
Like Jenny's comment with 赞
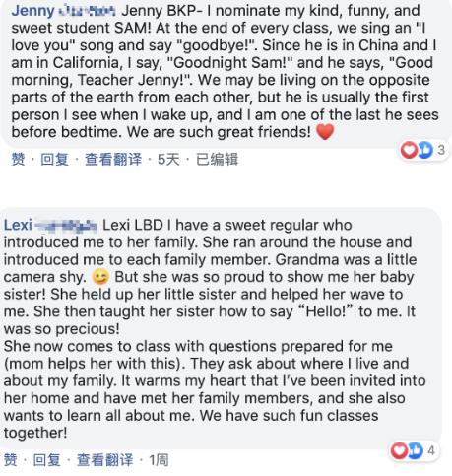tap(18, 160)
